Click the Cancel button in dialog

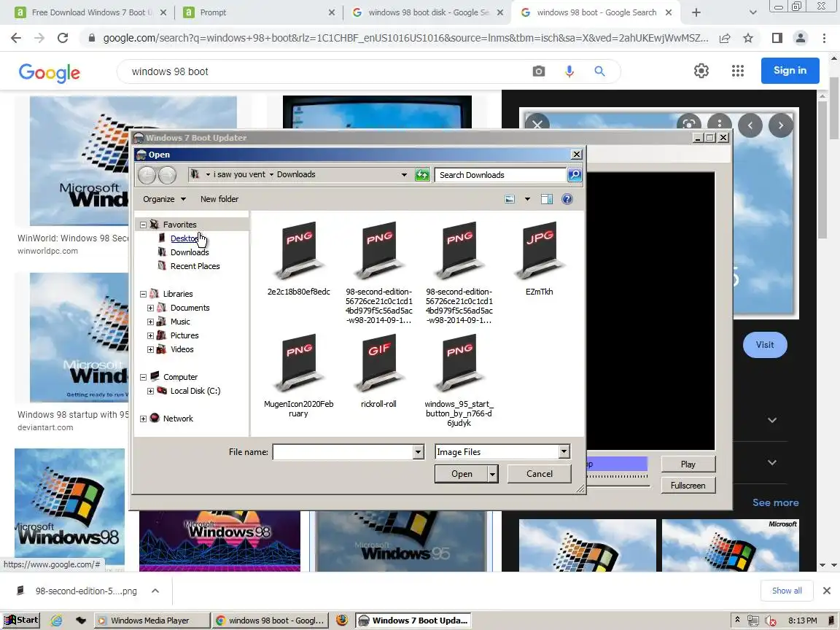[540, 474]
